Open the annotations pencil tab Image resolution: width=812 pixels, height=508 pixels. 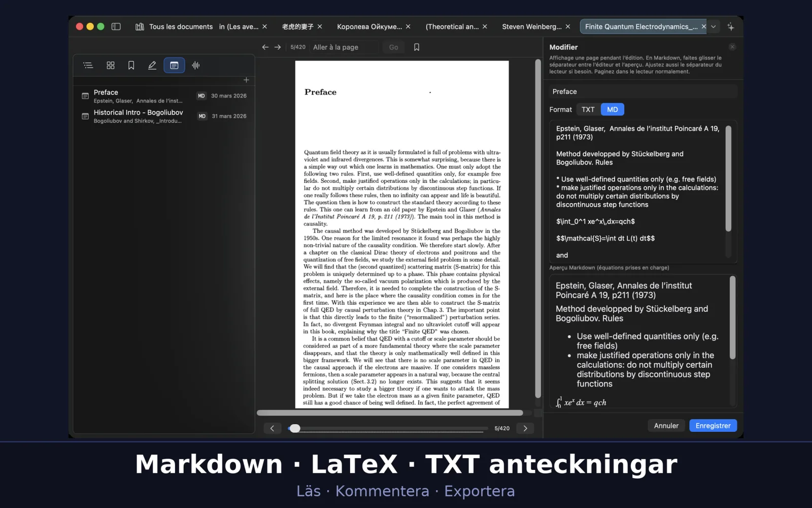point(152,65)
